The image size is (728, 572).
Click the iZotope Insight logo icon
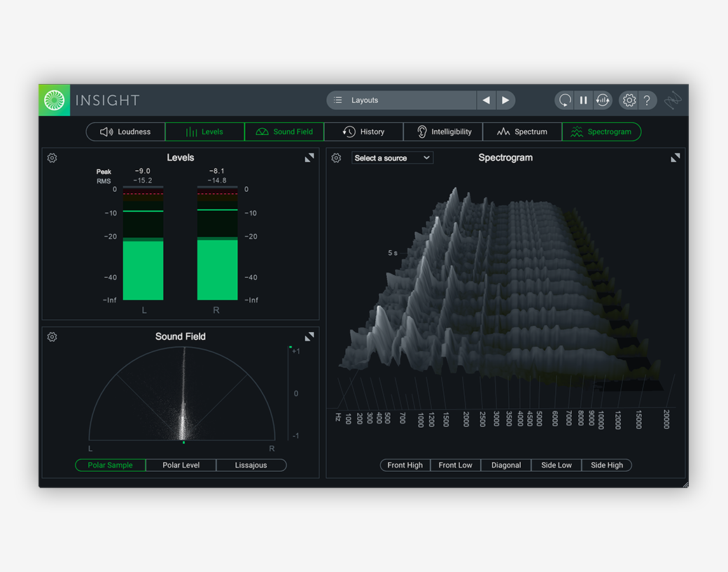pos(55,100)
